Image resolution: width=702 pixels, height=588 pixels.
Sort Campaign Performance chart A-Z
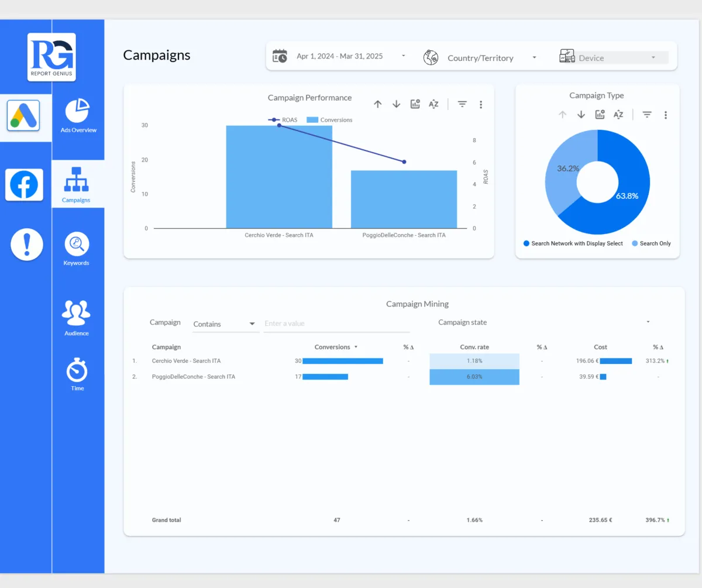[x=433, y=104]
